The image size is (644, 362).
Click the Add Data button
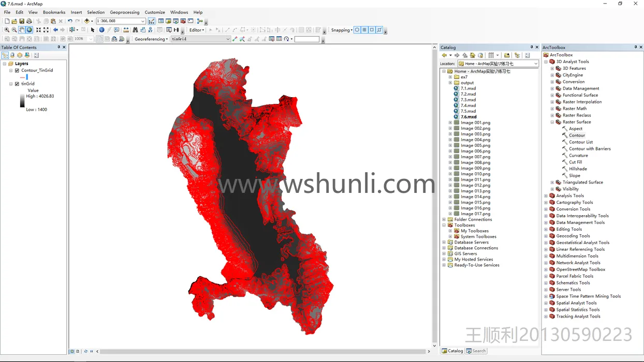click(86, 21)
